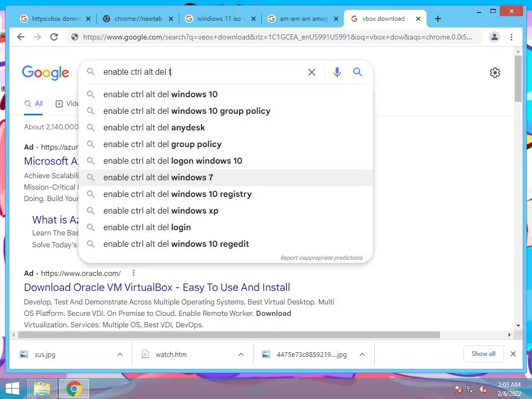Screen dimensions: 532x399
Task: Close the chrome://newtab tab
Action: click(x=171, y=19)
